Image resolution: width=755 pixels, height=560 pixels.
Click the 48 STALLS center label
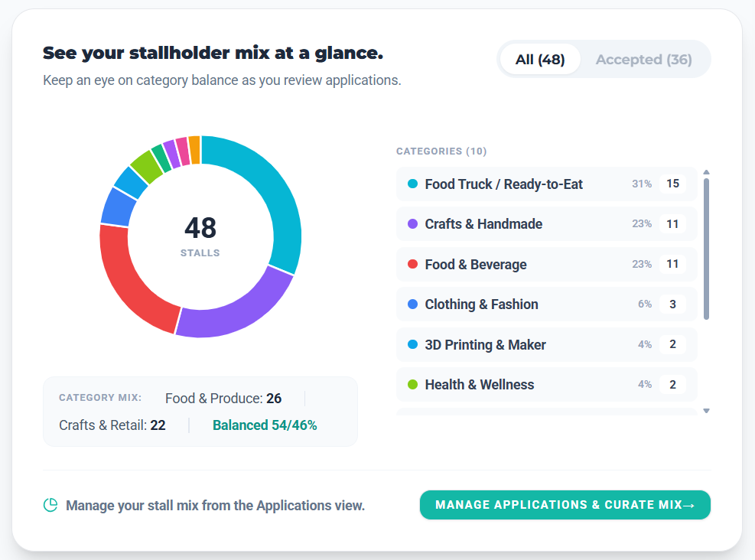(200, 236)
